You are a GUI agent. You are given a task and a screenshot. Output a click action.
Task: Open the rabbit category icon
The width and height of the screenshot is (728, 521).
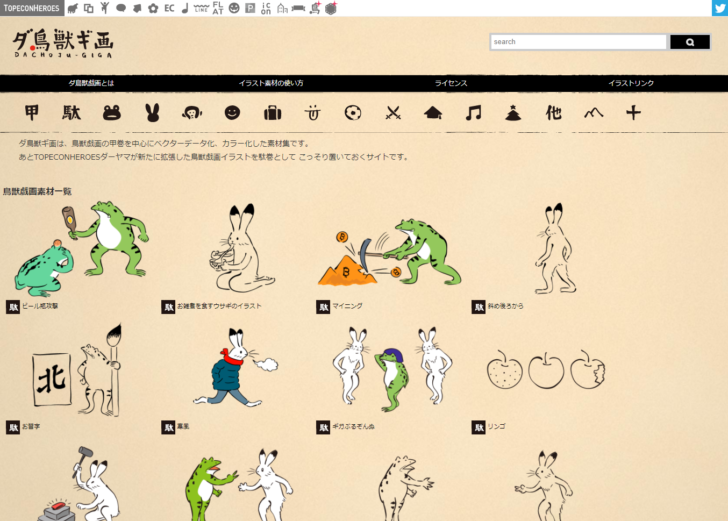click(x=152, y=113)
